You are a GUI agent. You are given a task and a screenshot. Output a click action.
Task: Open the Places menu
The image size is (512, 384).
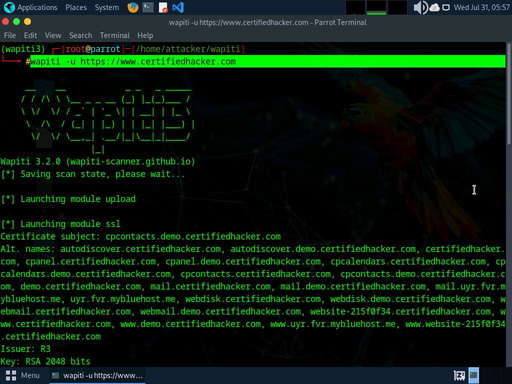76,7
